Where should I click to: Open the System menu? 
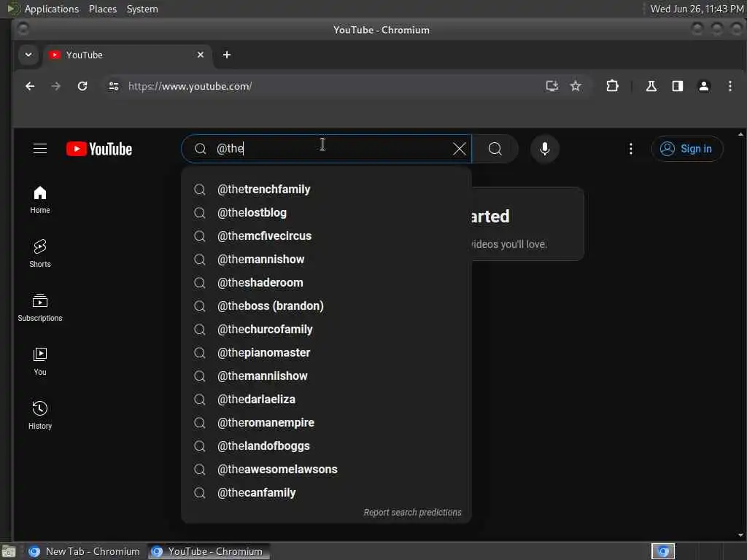pos(142,9)
